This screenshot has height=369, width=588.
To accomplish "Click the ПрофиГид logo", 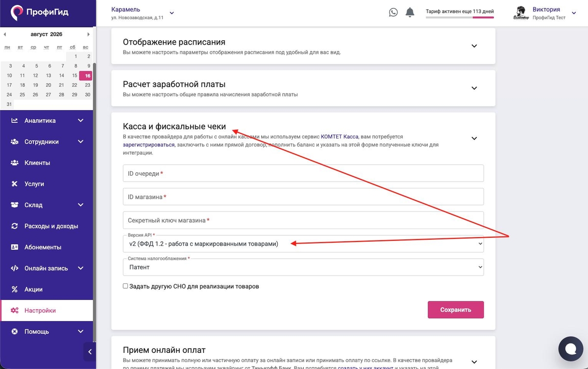I will pyautogui.click(x=40, y=13).
